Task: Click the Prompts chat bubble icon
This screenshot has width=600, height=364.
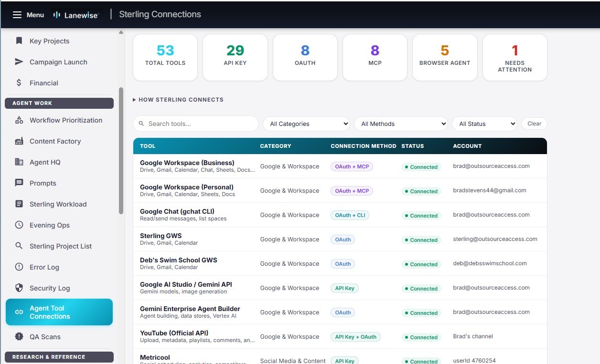Action: [19, 183]
